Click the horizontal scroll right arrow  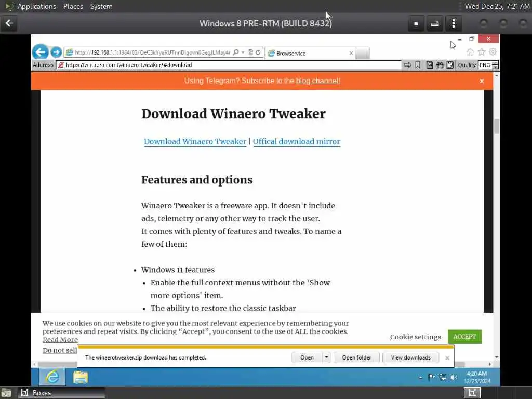[489, 364]
